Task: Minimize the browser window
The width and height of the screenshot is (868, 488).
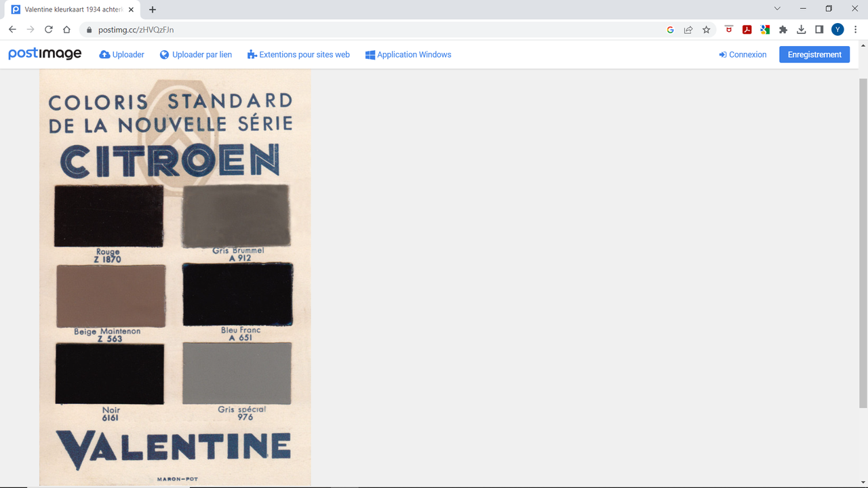Action: click(803, 9)
